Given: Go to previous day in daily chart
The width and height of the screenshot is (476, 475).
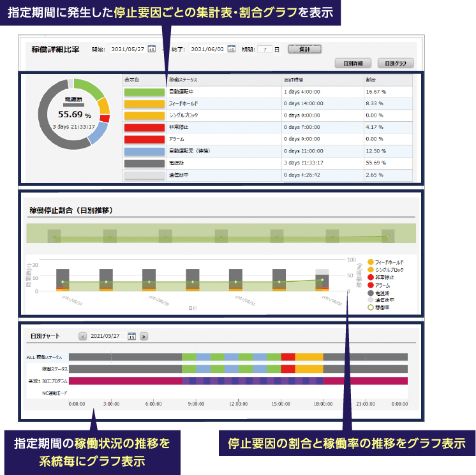Looking at the screenshot, I should point(82,336).
